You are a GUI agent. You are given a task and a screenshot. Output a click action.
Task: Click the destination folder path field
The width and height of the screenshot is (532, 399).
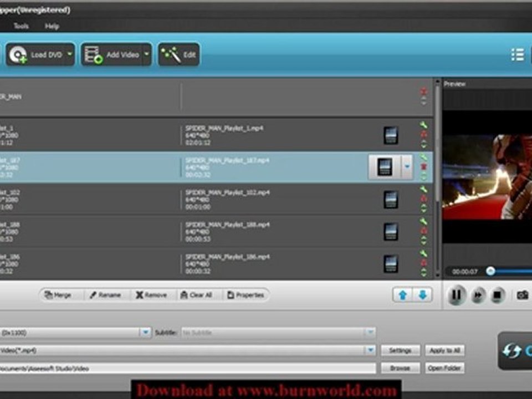pos(187,368)
